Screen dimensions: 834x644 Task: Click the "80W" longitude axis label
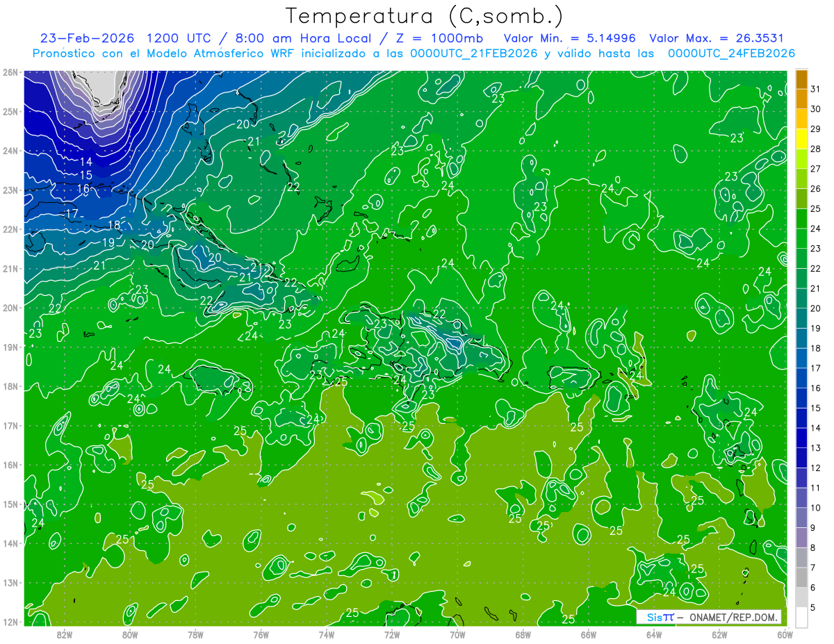pos(130,634)
